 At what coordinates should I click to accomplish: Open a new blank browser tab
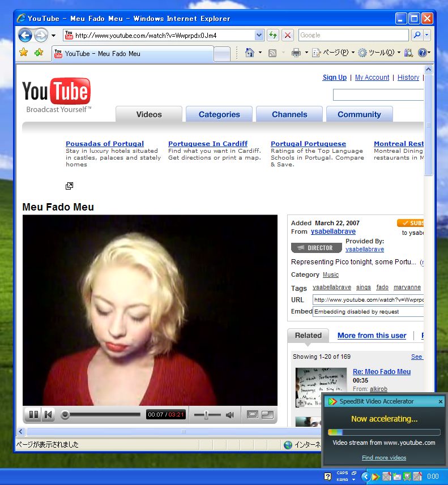pyautogui.click(x=222, y=54)
